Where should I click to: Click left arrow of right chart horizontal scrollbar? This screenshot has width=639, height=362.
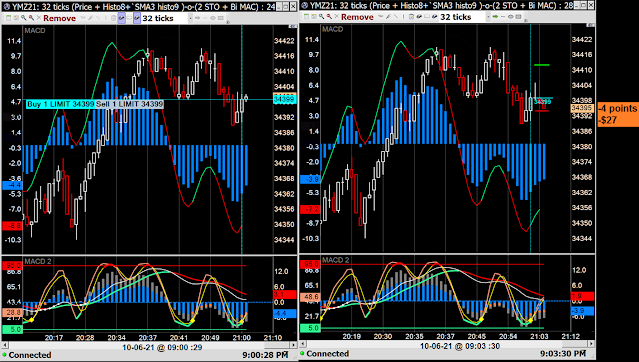[x=303, y=344]
